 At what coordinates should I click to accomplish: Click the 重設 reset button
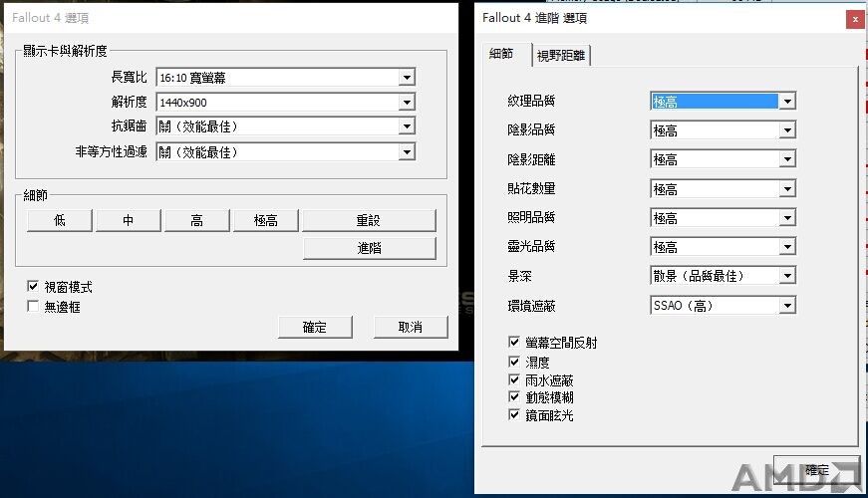[369, 220]
